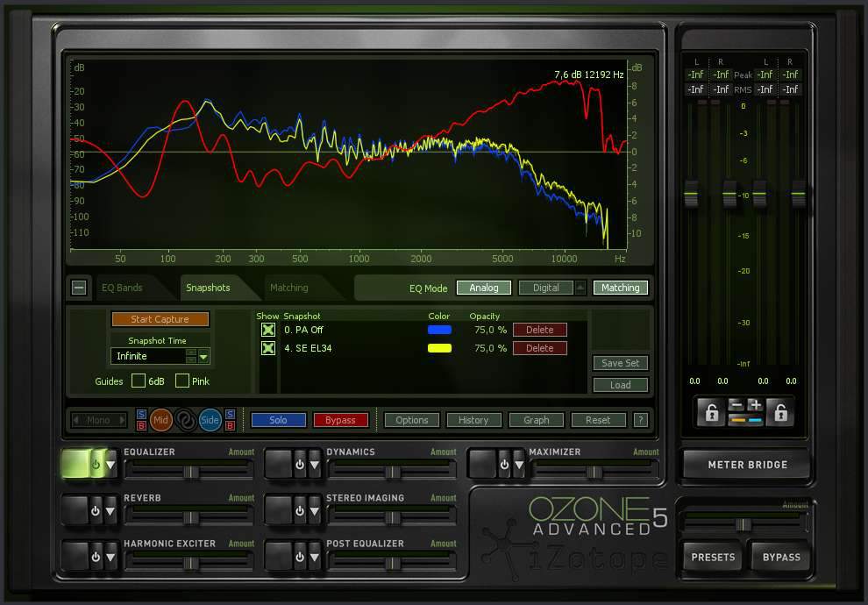The width and height of the screenshot is (868, 605).
Task: Click the stereo link icon between Mid and Side
Action: [x=186, y=420]
